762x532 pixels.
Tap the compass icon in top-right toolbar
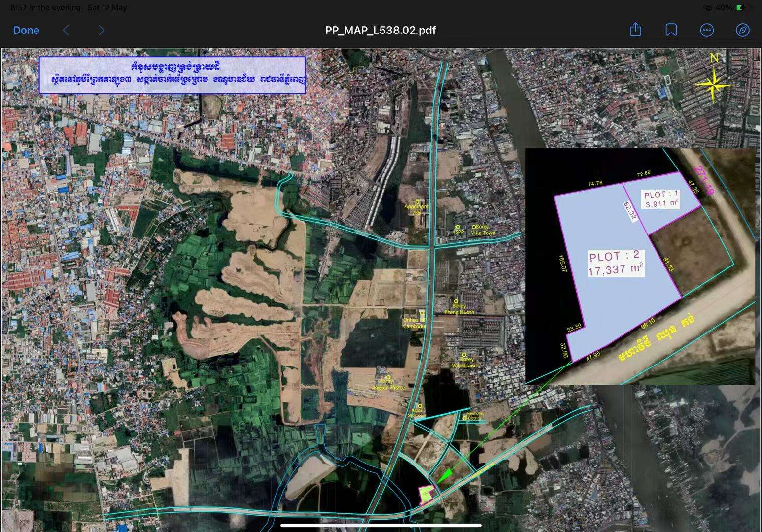coord(742,31)
